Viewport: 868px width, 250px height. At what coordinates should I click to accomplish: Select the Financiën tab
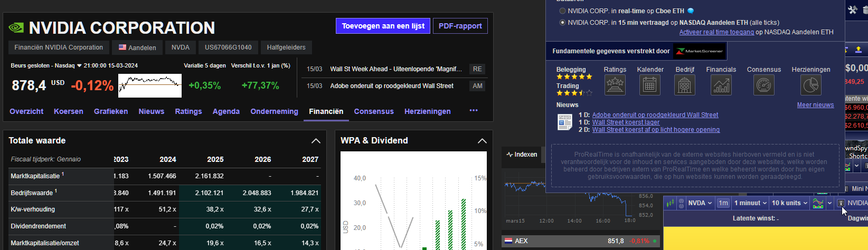[326, 111]
